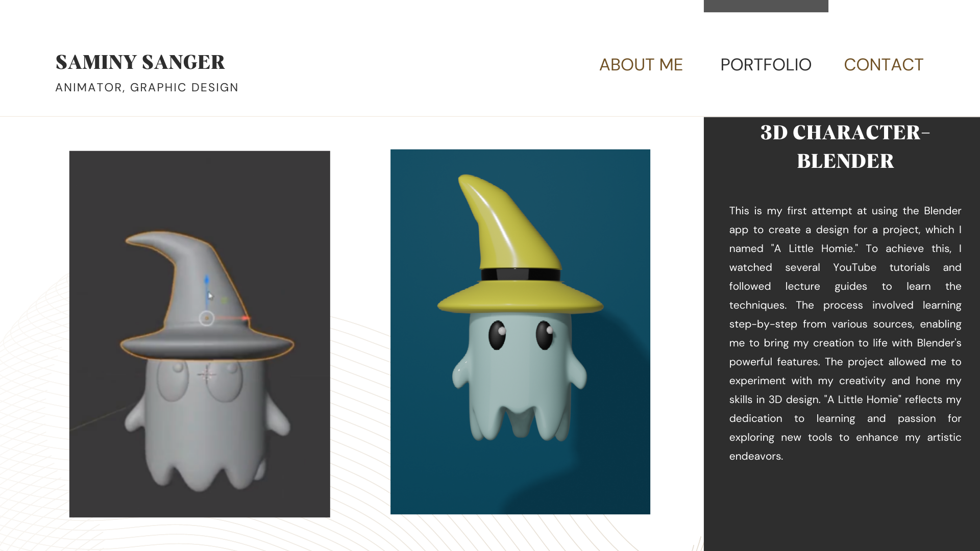Click the rendered ghost's right eye
Image resolution: width=980 pixels, height=551 pixels.
545,335
